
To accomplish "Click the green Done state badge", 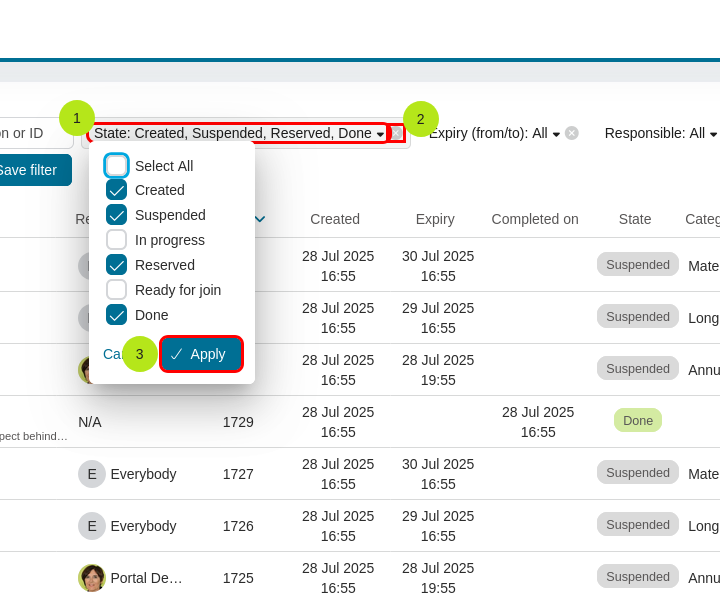I will click(637, 421).
